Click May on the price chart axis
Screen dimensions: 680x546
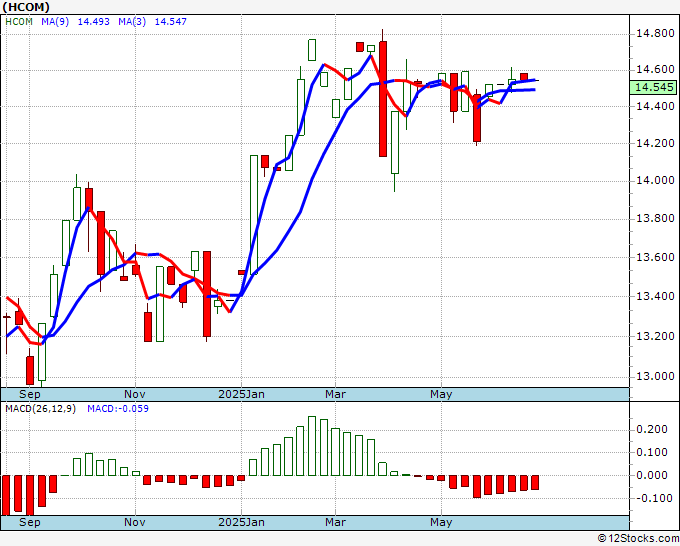pyautogui.click(x=441, y=394)
